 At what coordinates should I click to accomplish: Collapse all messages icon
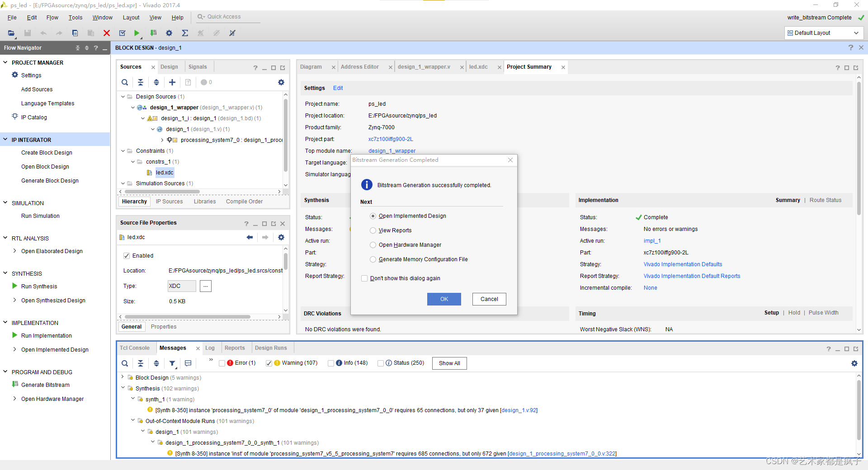click(x=141, y=363)
